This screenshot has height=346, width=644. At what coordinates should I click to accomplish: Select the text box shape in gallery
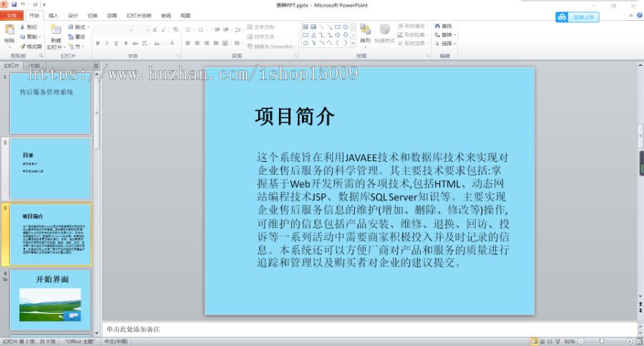coord(305,27)
